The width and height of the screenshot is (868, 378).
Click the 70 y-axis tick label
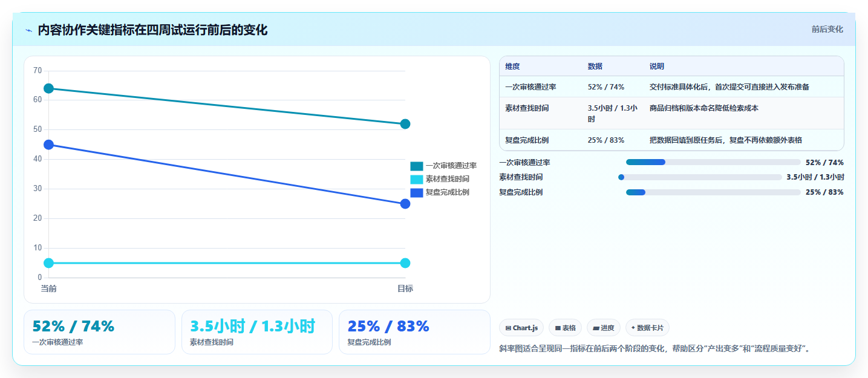tap(38, 71)
